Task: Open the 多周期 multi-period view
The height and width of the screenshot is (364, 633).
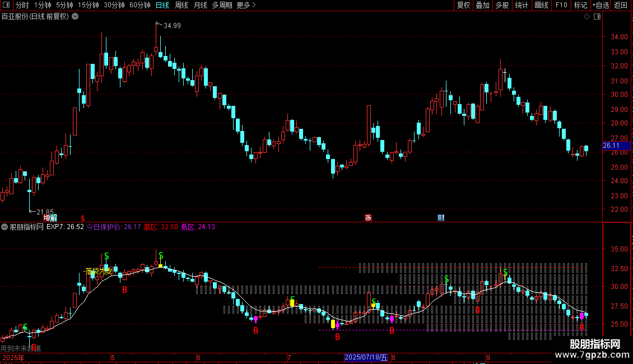Action: click(222, 5)
